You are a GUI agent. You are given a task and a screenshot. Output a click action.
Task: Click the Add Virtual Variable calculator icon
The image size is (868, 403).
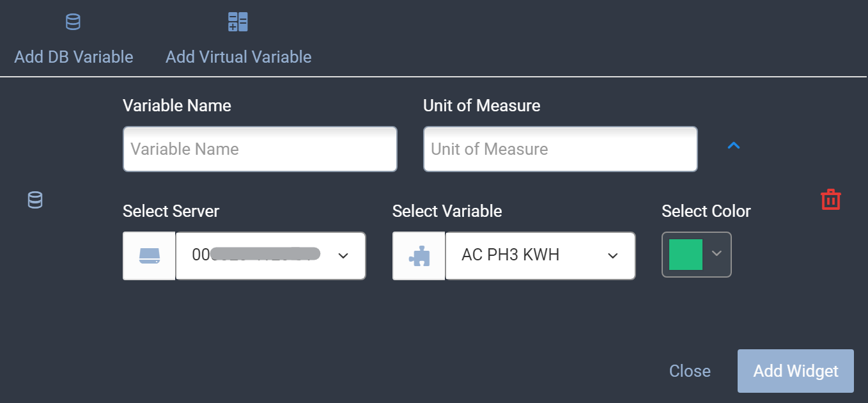click(238, 22)
